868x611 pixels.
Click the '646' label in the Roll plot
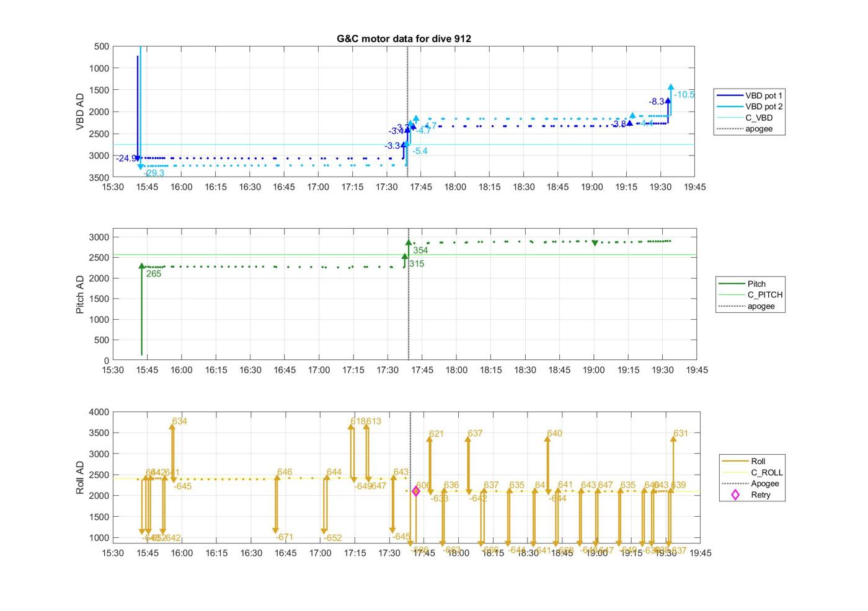point(285,472)
